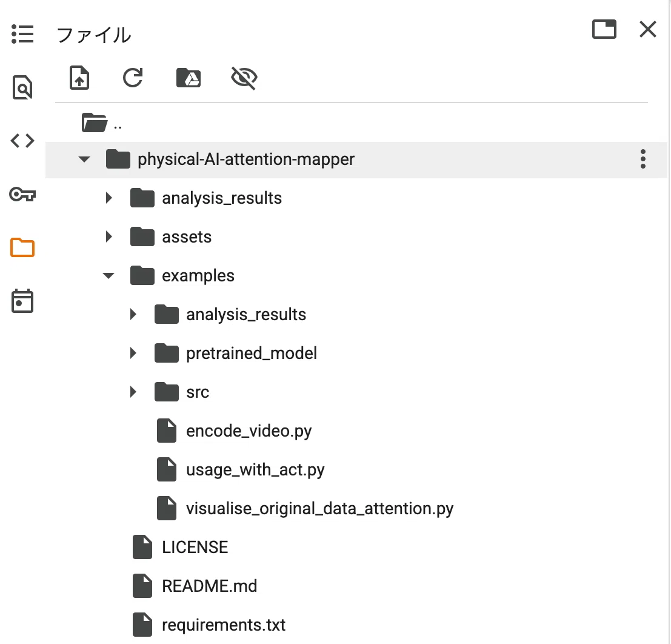This screenshot has height=644, width=671.
Task: Open the find and replace sidebar icon
Action: [x=22, y=87]
